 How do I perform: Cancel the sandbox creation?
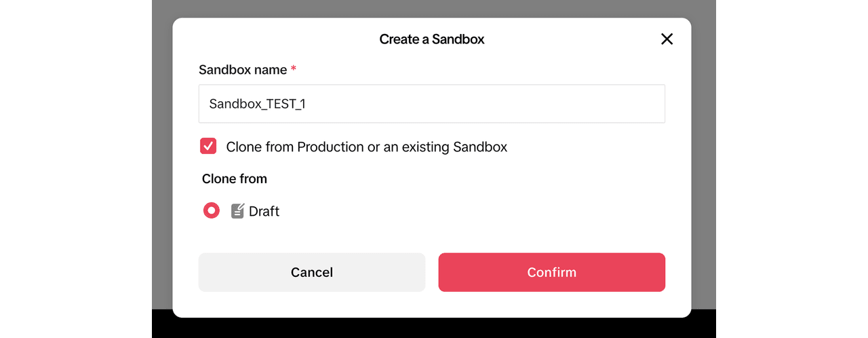coord(312,272)
